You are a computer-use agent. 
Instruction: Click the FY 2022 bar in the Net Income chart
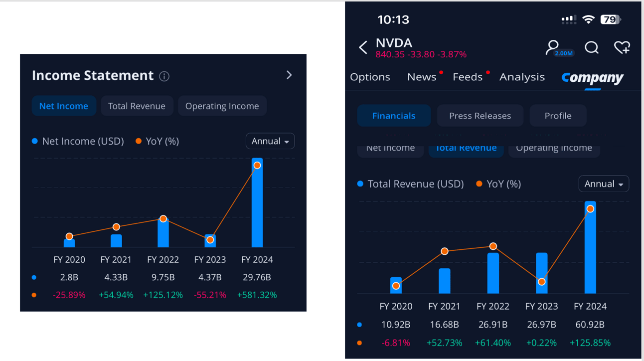[x=163, y=233]
